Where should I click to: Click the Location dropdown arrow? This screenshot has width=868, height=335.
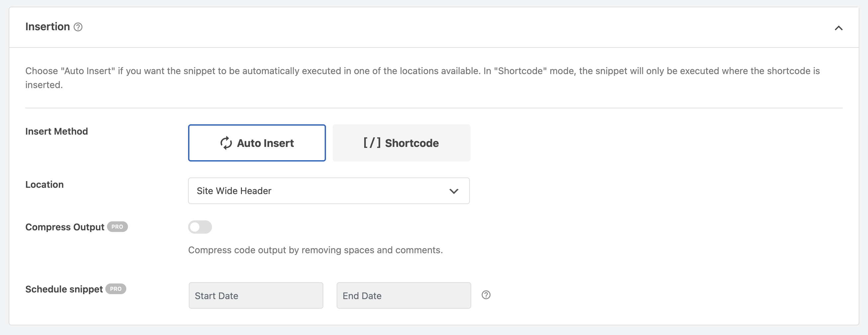(x=454, y=191)
